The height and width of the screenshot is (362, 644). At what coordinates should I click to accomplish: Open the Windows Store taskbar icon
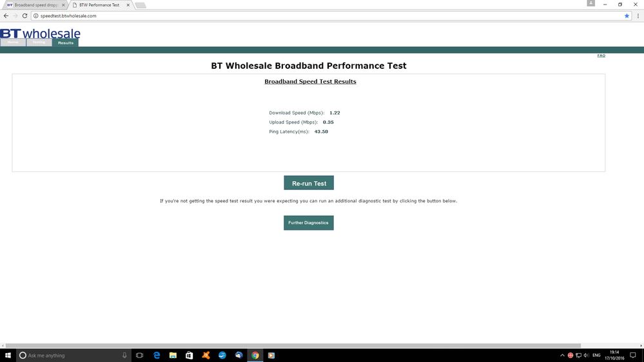click(x=190, y=356)
